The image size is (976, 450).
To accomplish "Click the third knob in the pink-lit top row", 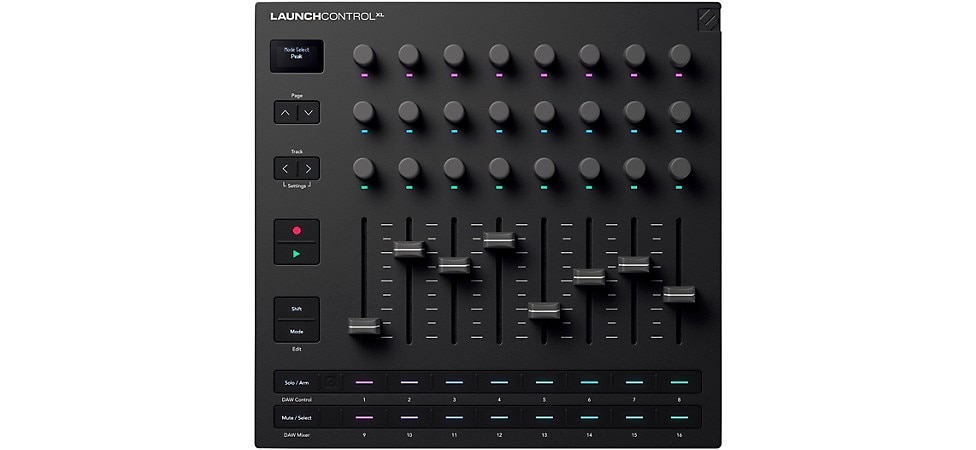I will coord(454,55).
